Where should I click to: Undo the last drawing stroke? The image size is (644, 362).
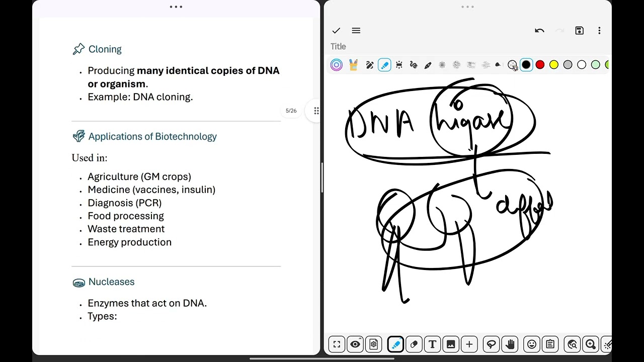pos(539,31)
